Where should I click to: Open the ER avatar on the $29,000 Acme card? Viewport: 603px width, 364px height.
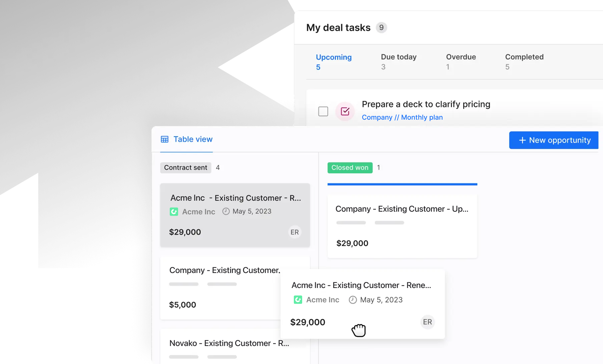pyautogui.click(x=294, y=232)
